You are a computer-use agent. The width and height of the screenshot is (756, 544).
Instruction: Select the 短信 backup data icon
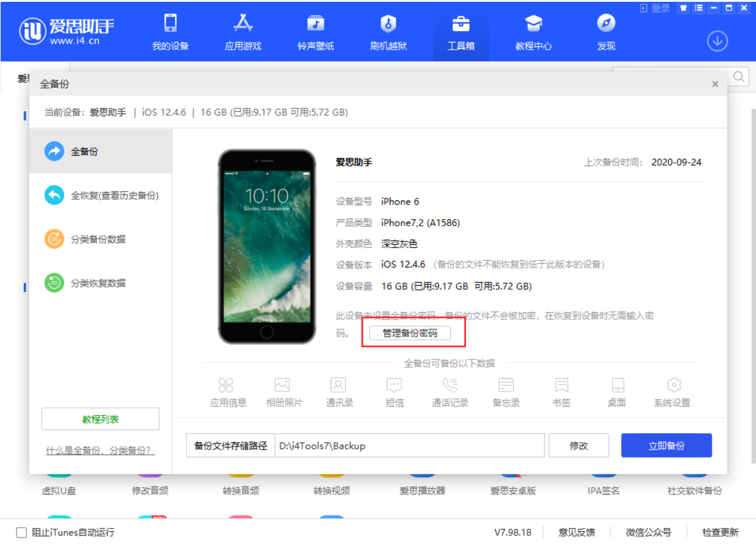coord(394,390)
